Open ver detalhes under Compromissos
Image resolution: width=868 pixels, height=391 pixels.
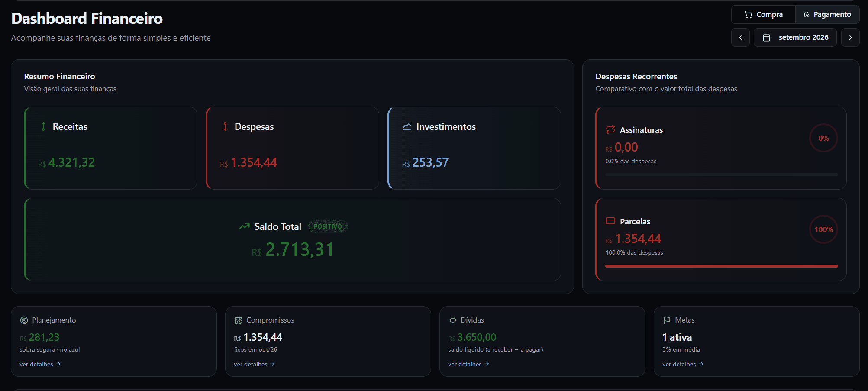point(254,364)
